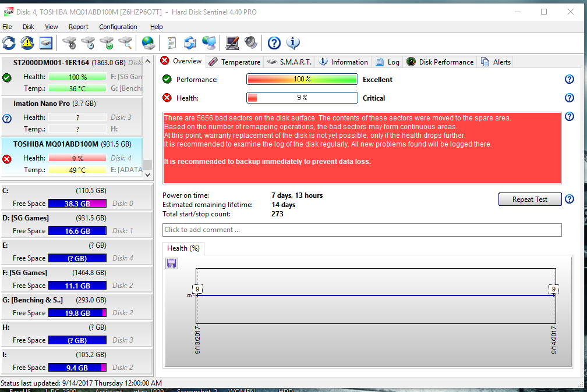
Task: Click the disk with green checkmark icon
Action: [x=107, y=43]
